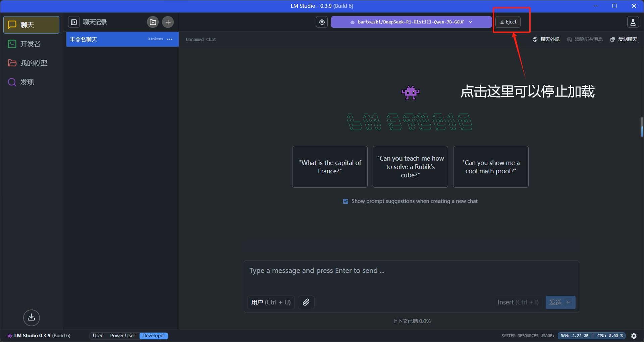This screenshot has width=644, height=342.
Task: Switch to the 开发者 developer section
Action: 31,44
